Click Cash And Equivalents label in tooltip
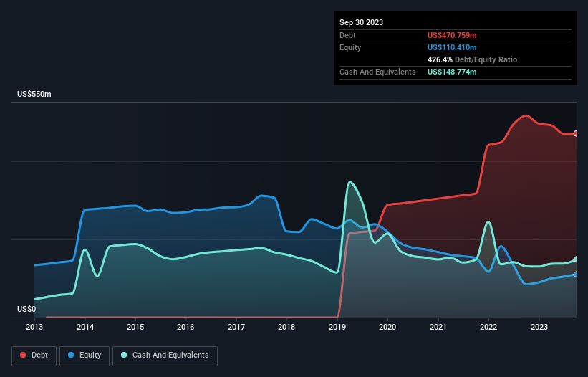588x377 pixels. 377,72
